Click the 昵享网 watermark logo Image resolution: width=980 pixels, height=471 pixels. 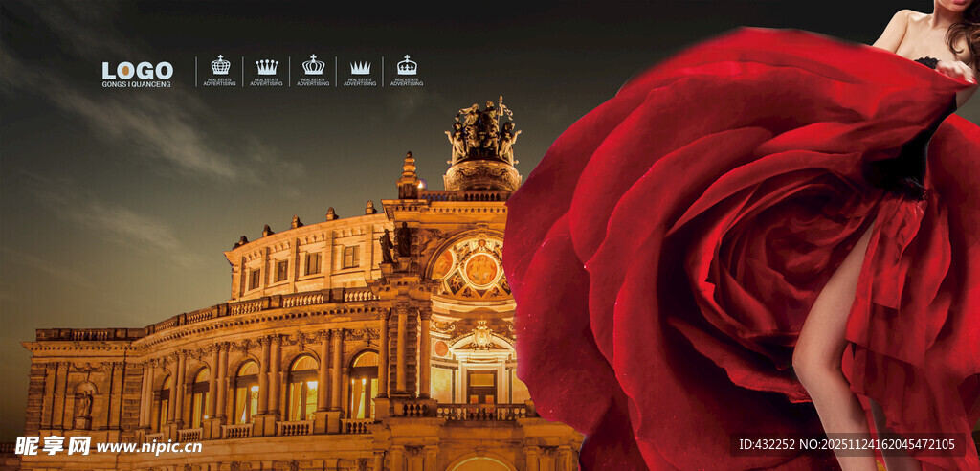tap(53, 446)
